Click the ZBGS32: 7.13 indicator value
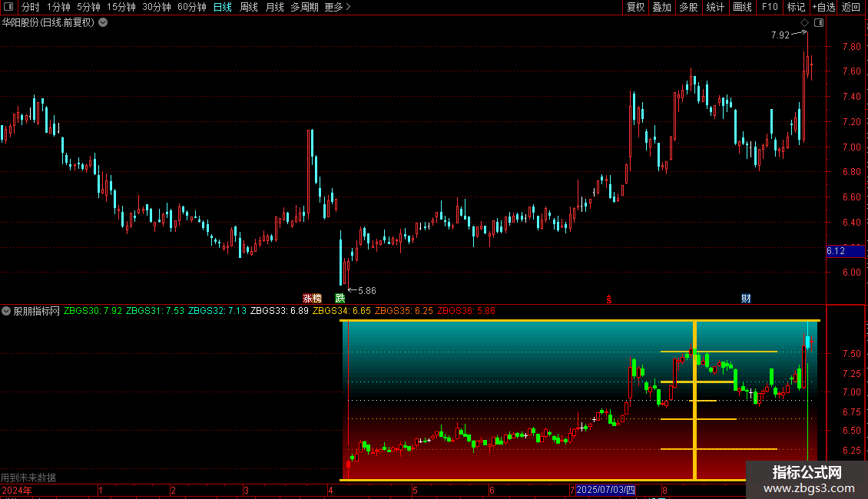 tap(217, 311)
